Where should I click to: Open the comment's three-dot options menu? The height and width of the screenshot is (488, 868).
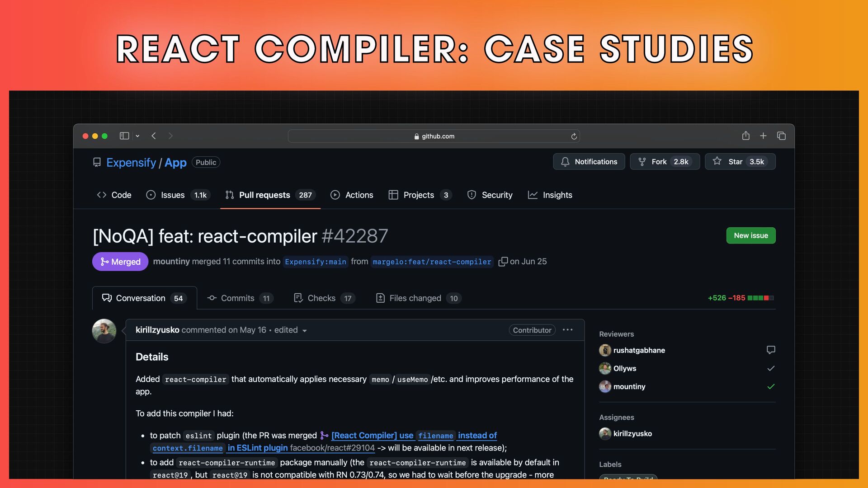[567, 330]
